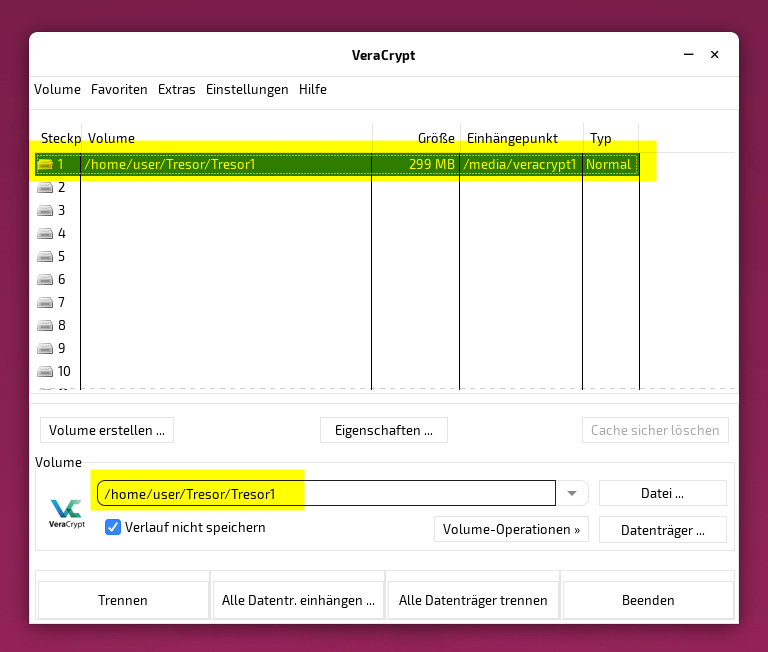Dismount the volume with 'Trennen'
Viewport: 768px width, 652px height.
click(123, 600)
